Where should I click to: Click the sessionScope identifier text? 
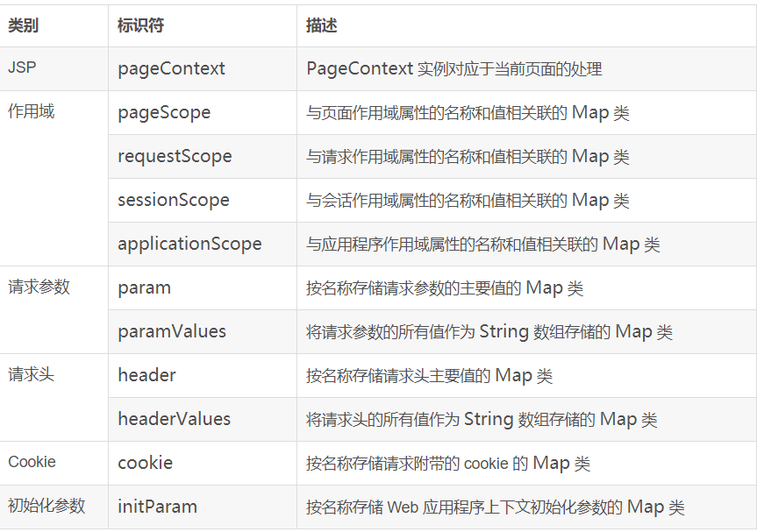(174, 200)
